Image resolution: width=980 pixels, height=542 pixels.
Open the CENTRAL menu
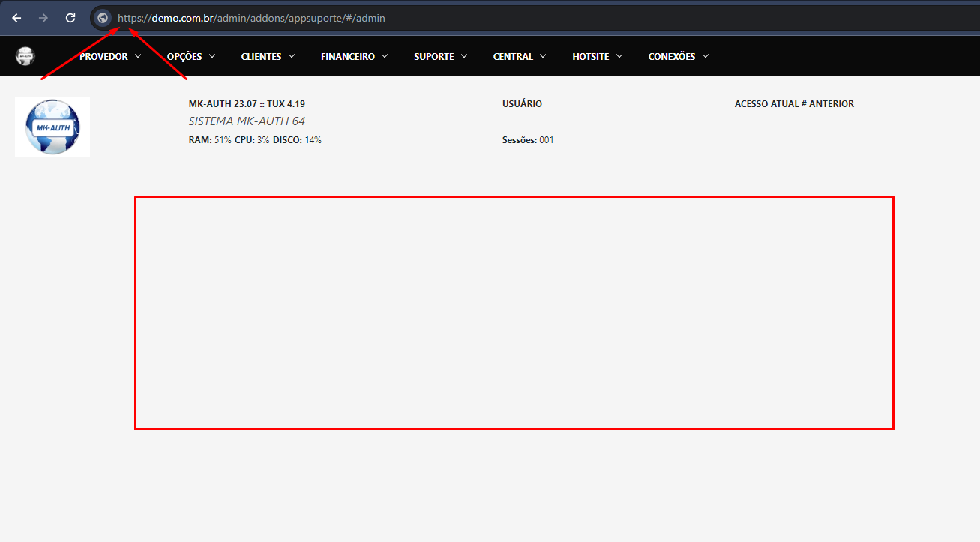pyautogui.click(x=513, y=56)
